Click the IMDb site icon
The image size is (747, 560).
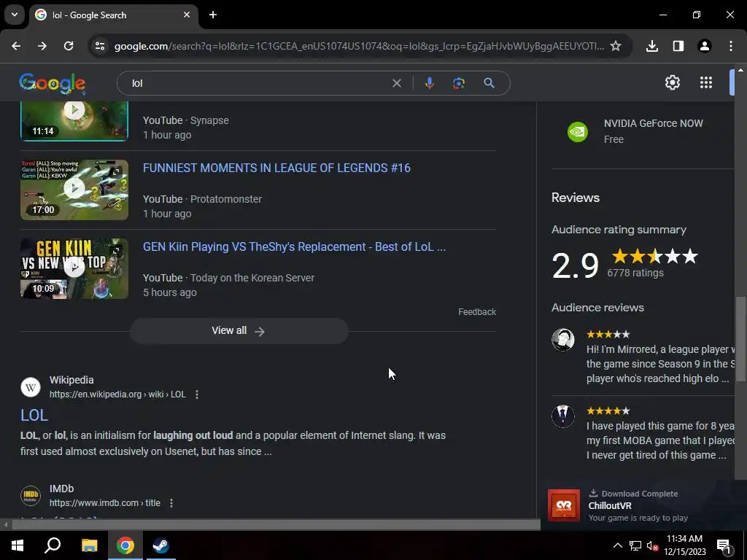[x=31, y=496]
